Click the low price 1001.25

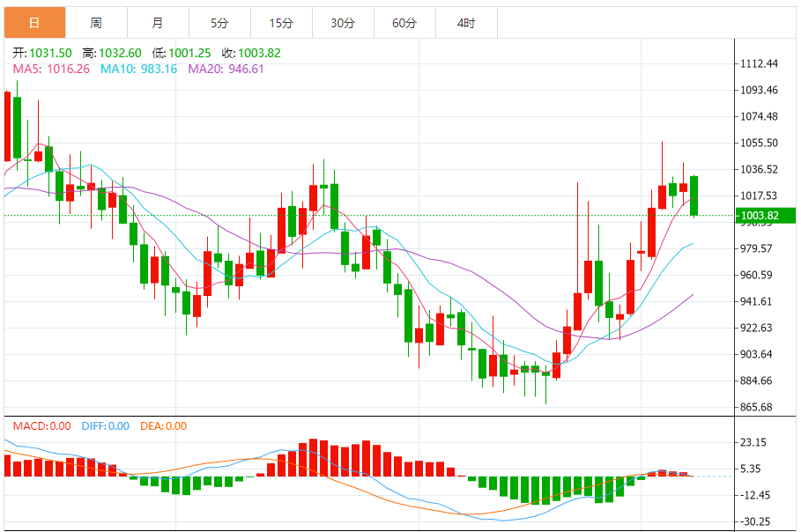point(189,53)
